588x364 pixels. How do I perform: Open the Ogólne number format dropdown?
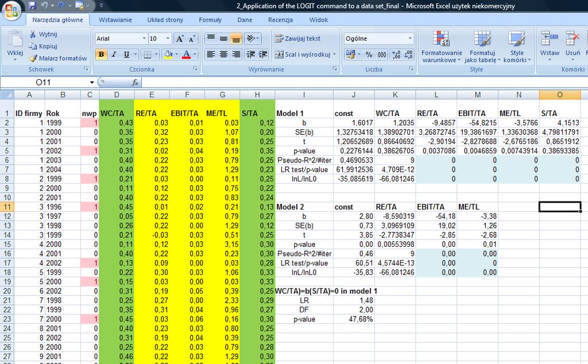click(410, 38)
